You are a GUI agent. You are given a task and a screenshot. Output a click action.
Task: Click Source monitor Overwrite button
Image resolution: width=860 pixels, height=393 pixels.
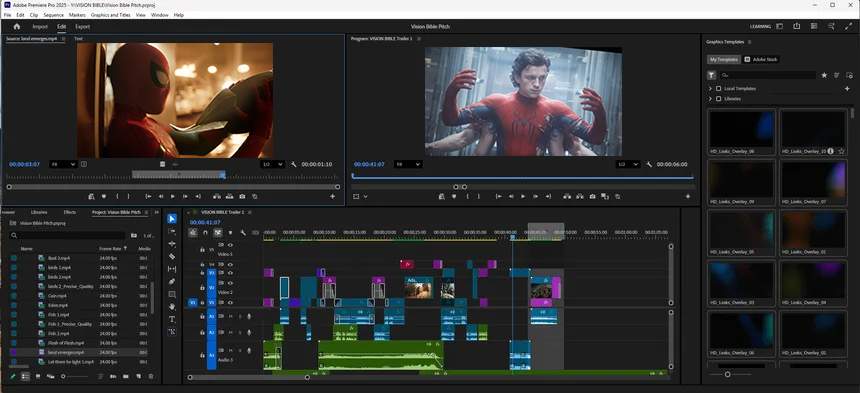[x=229, y=196]
